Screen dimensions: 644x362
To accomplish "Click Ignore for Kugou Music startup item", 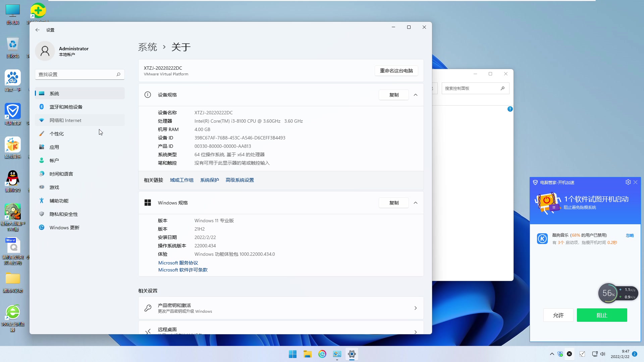I will tap(630, 235).
